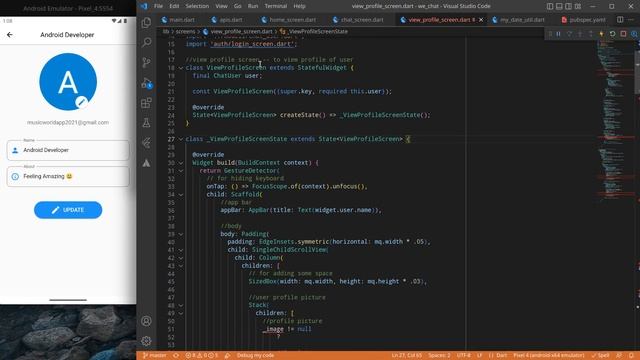The width and height of the screenshot is (640, 360).
Task: Select the Pixel 4 emulator device
Action: [549, 356]
